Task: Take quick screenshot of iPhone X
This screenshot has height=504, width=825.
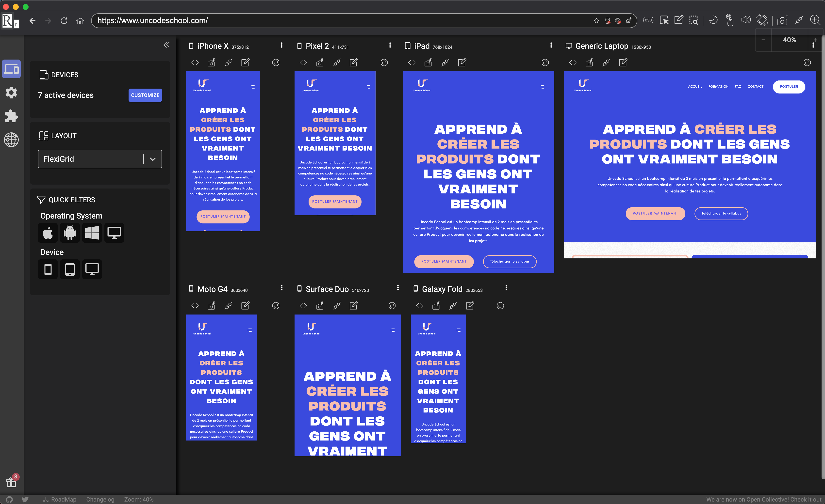Action: coord(211,63)
